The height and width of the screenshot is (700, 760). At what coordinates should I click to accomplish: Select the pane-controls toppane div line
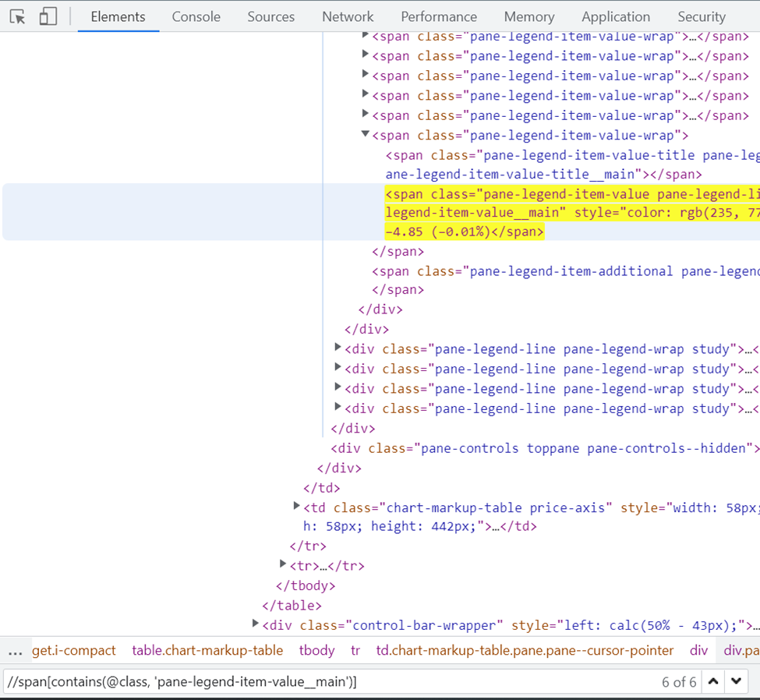[545, 448]
